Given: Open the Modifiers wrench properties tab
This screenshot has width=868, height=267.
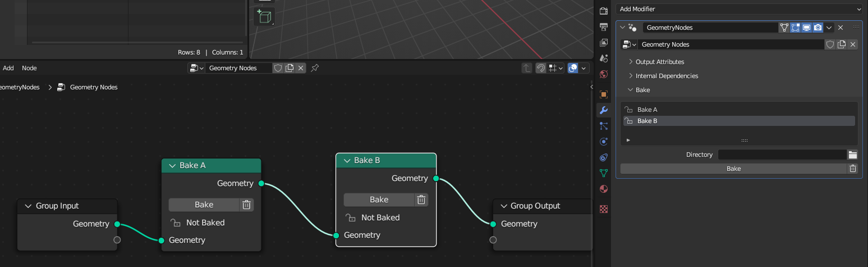Looking at the screenshot, I should (x=604, y=110).
